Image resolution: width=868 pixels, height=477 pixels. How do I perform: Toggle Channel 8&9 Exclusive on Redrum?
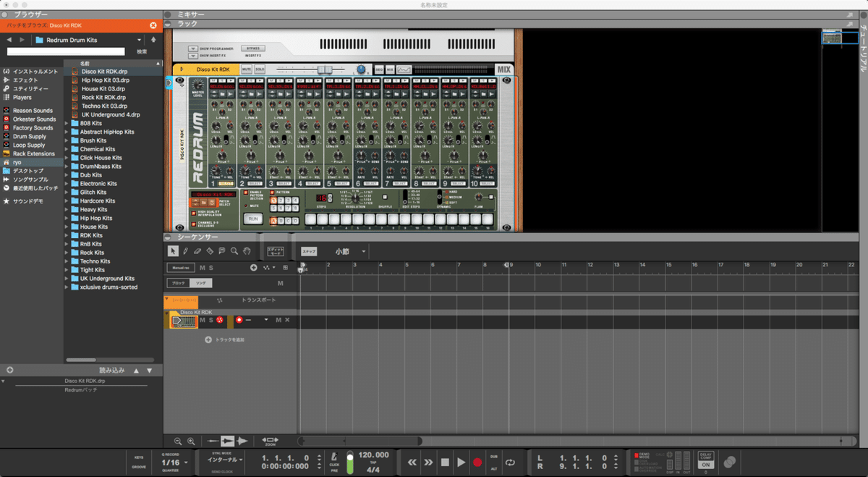pos(194,223)
